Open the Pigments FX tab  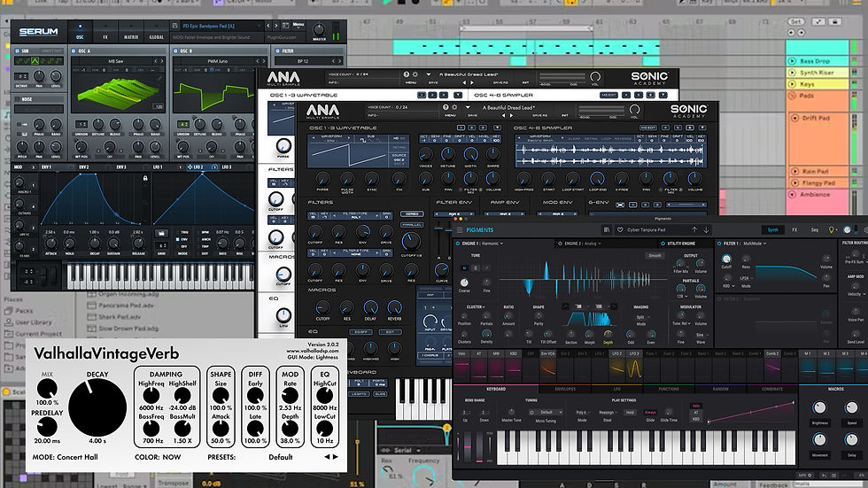794,229
